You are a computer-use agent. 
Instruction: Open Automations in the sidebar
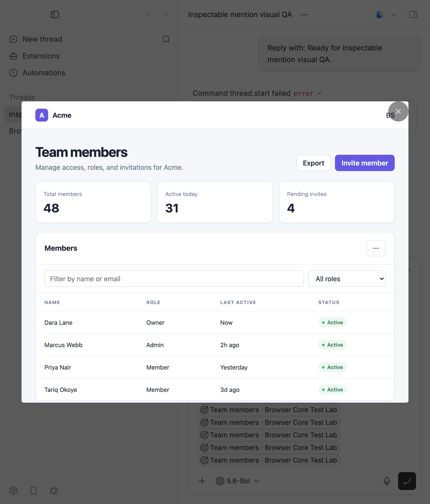(38, 73)
